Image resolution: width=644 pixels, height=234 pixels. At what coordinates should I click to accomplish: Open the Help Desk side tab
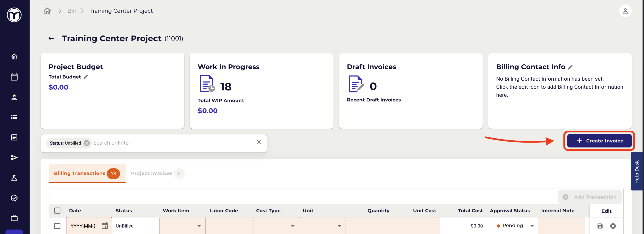637,172
